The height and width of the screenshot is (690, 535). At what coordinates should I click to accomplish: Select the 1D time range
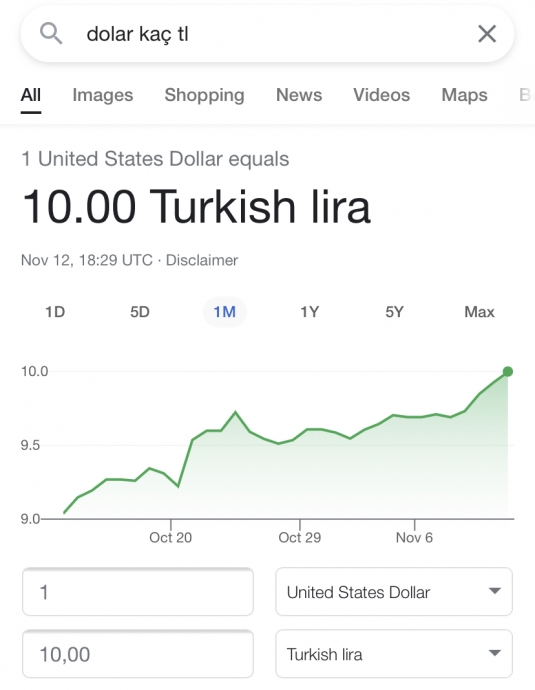[55, 312]
